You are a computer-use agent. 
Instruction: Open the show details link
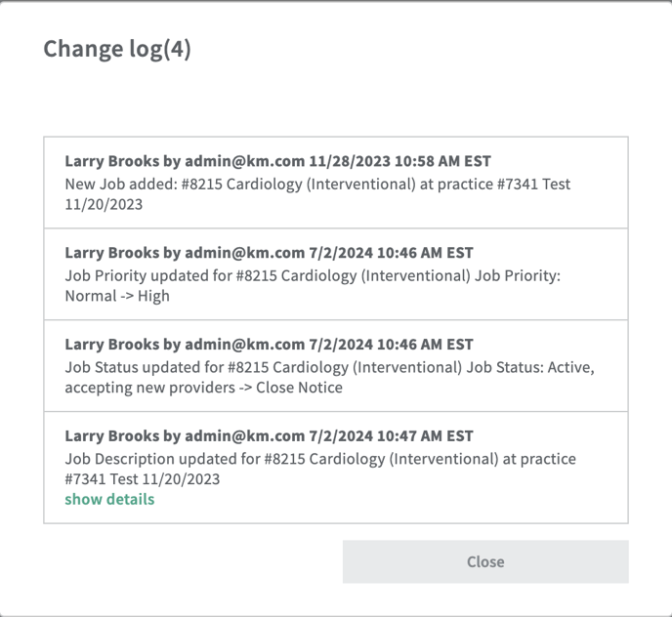(109, 499)
